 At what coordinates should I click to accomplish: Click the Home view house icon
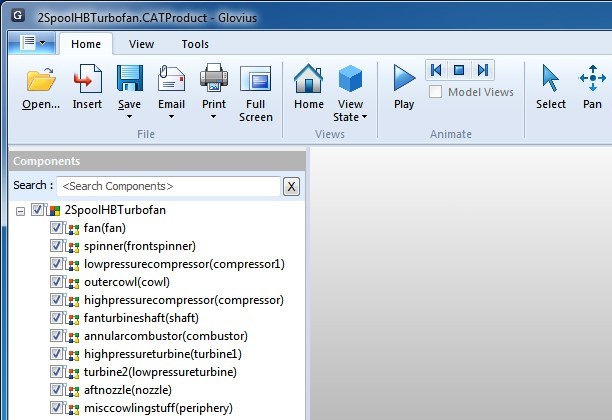308,80
